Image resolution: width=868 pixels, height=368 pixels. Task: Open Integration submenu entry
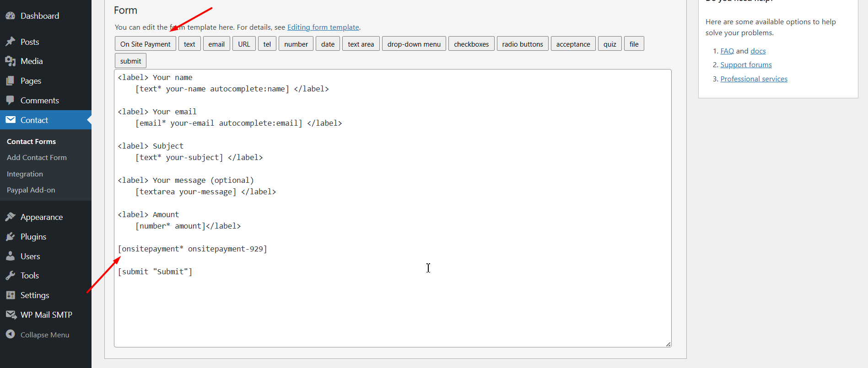[25, 174]
